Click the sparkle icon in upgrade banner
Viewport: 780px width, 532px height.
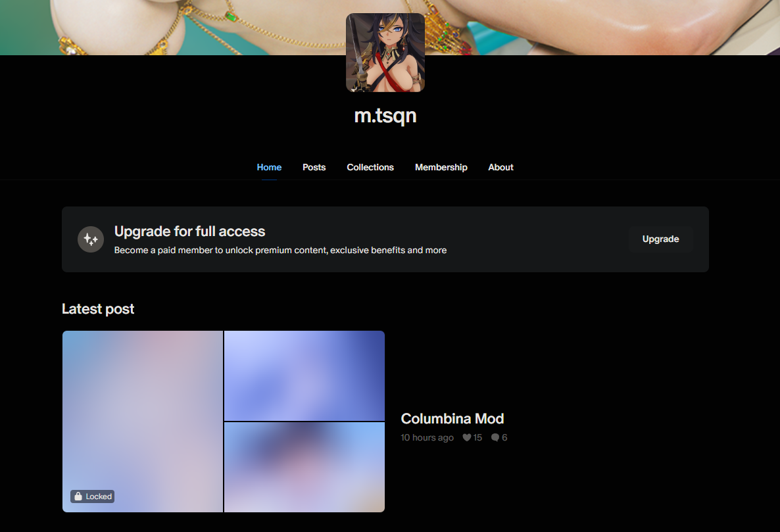tap(91, 239)
